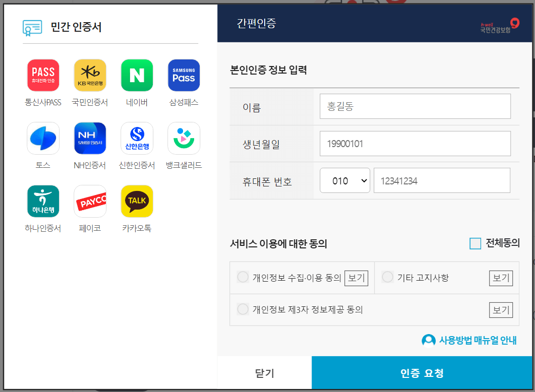The image size is (535, 392).
Task: Choose the NH인증서 icon
Action: point(90,139)
